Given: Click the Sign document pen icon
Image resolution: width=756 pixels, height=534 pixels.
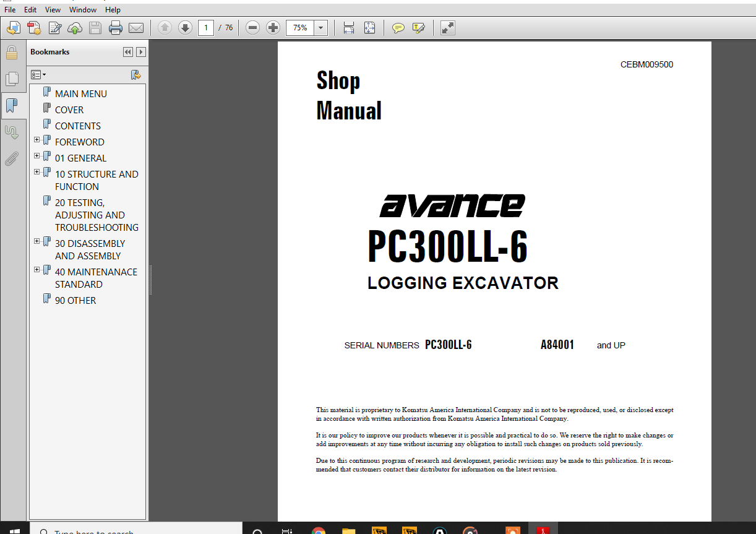Looking at the screenshot, I should click(55, 28).
